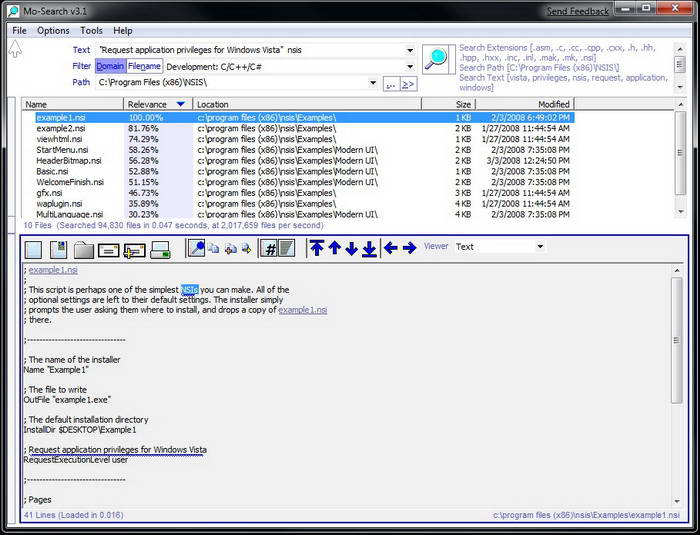700x535 pixels.
Task: Expand the Text search history dropdown
Action: (410, 50)
